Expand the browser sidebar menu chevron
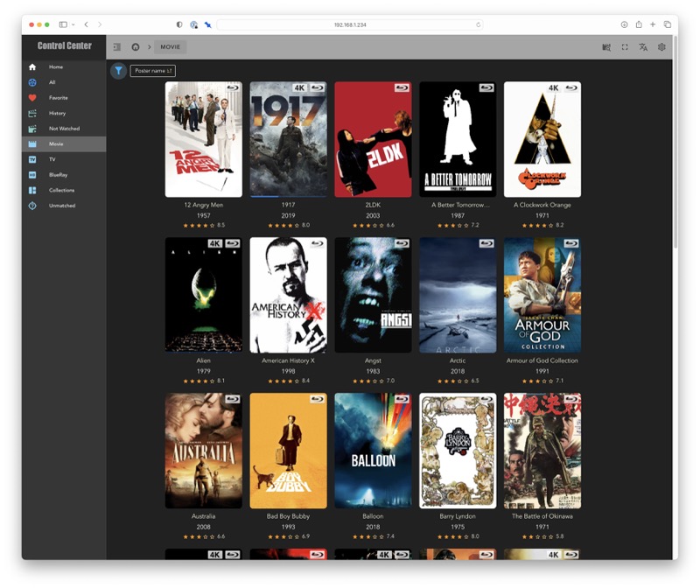The width and height of the screenshot is (700, 588). tap(73, 24)
